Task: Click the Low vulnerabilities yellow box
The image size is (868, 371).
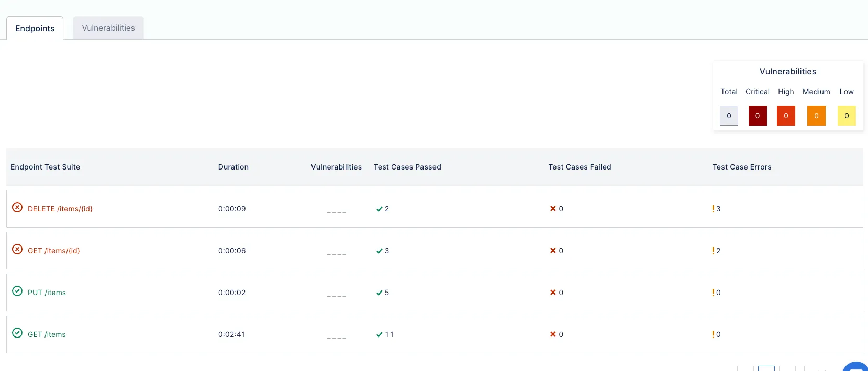Action: 847,116
